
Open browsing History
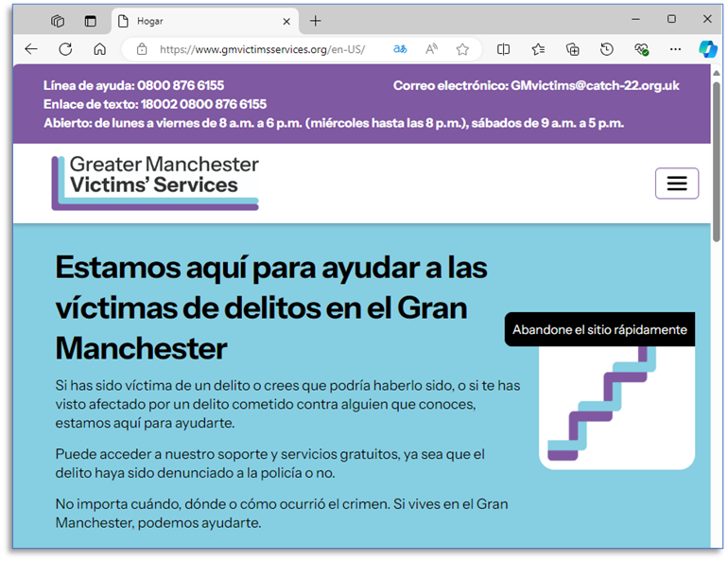pyautogui.click(x=607, y=49)
